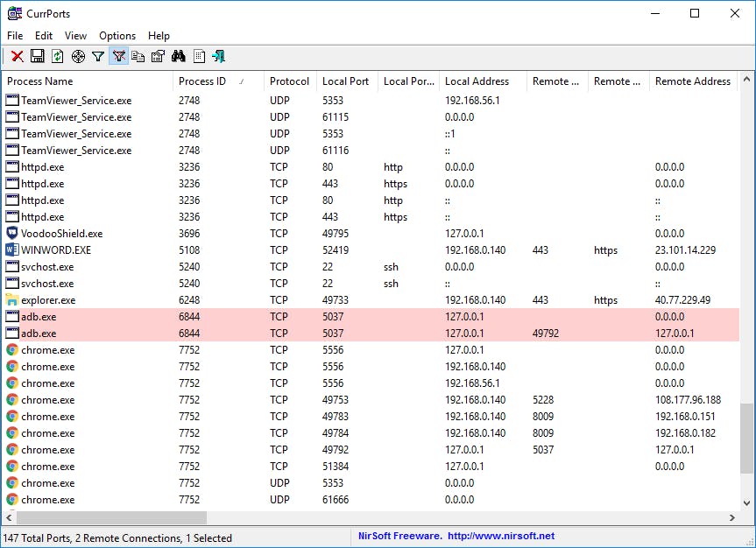This screenshot has width=756, height=548.
Task: Click the VoodooShield.exe shield icon
Action: (x=12, y=233)
